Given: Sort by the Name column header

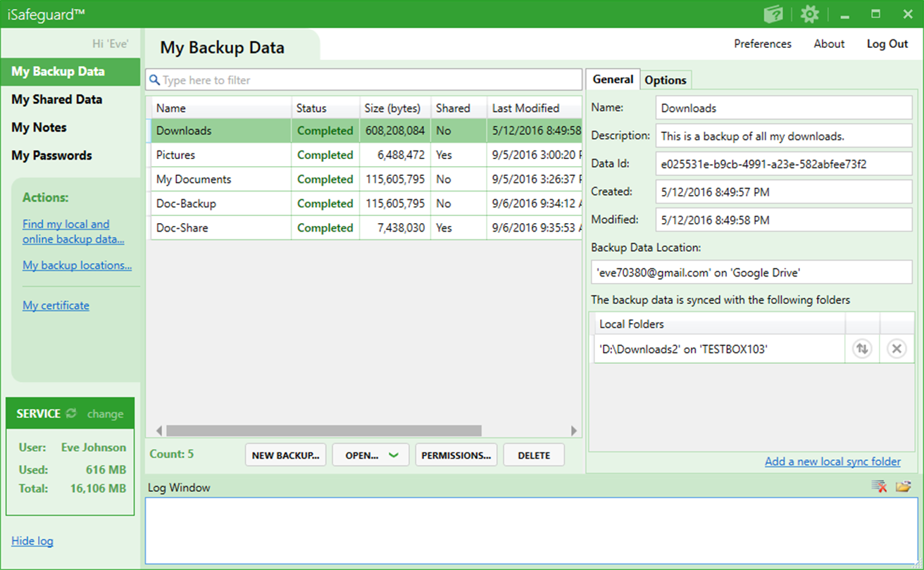Looking at the screenshot, I should (x=221, y=108).
